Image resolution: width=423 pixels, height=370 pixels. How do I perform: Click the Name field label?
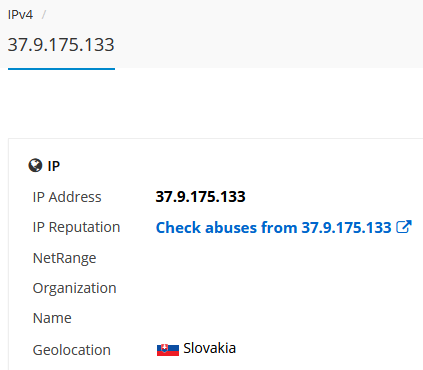click(52, 318)
